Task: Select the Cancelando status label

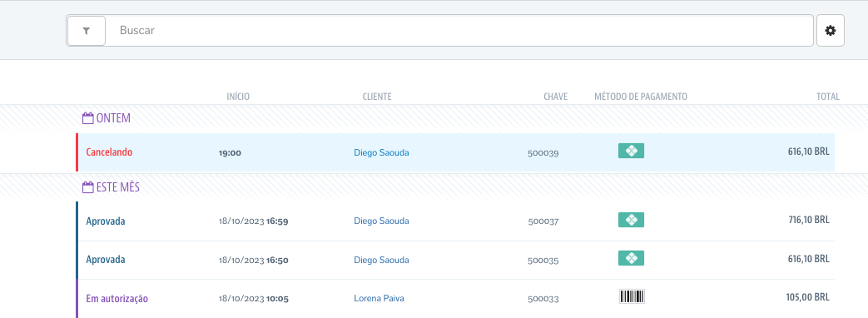Action: pos(109,152)
